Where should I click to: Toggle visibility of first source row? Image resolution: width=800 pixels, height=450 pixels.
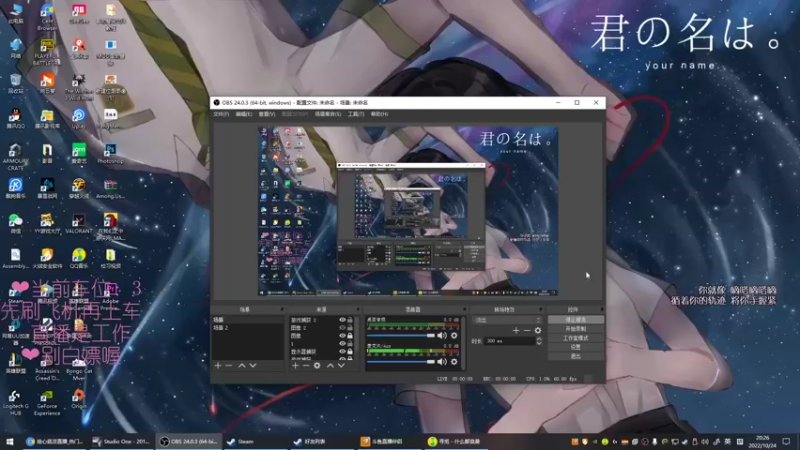342,320
